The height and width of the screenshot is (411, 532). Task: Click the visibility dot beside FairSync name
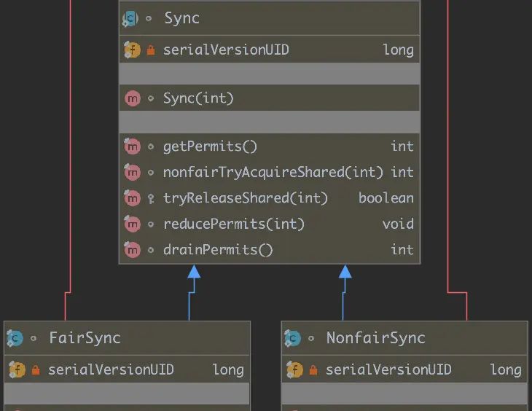pos(34,338)
